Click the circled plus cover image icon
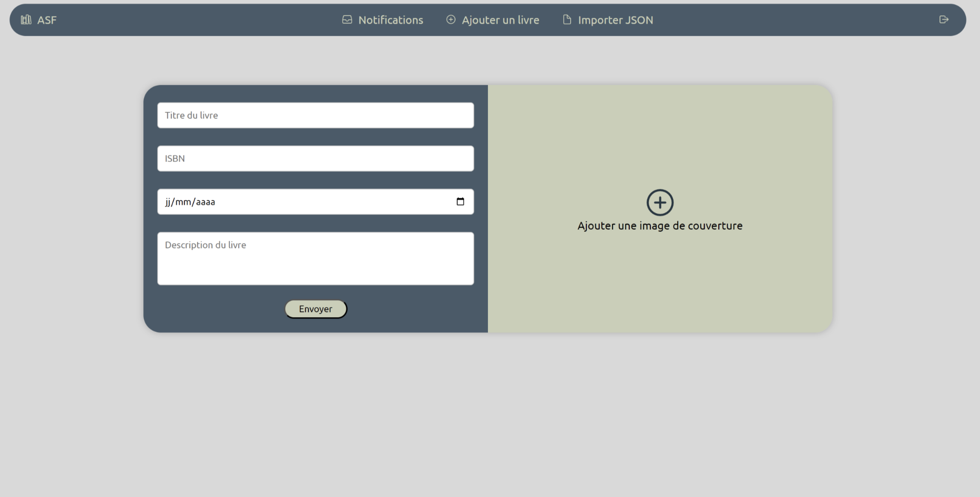 [660, 202]
